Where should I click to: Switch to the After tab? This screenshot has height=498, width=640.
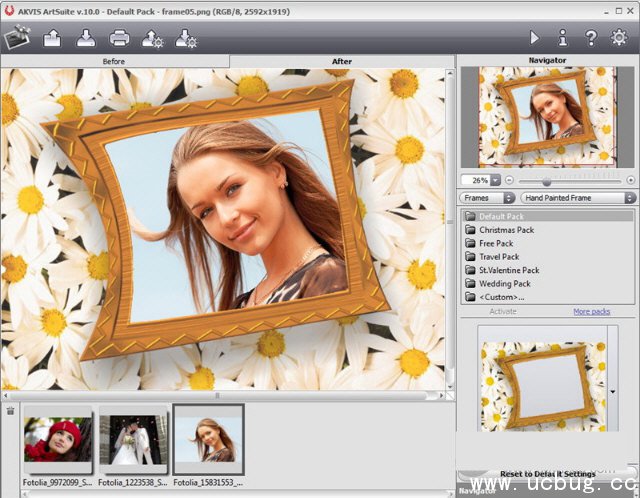pos(342,61)
